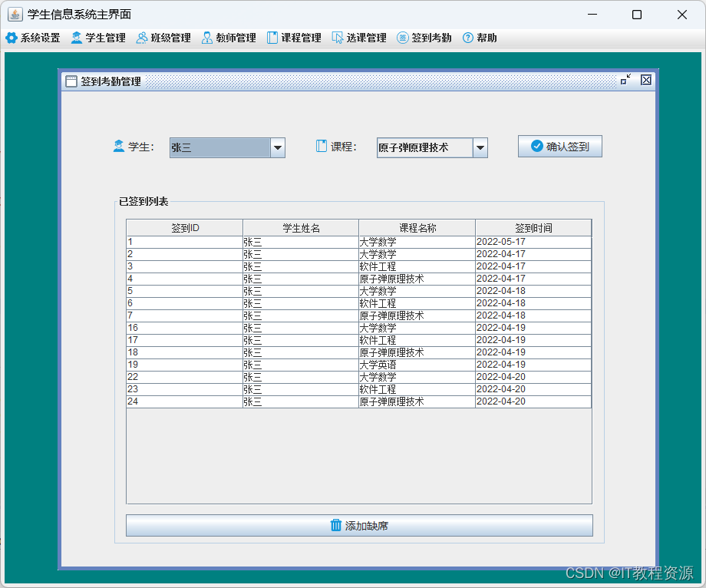706x588 pixels.
Task: Select the row with 签到ID 6
Action: 359,303
